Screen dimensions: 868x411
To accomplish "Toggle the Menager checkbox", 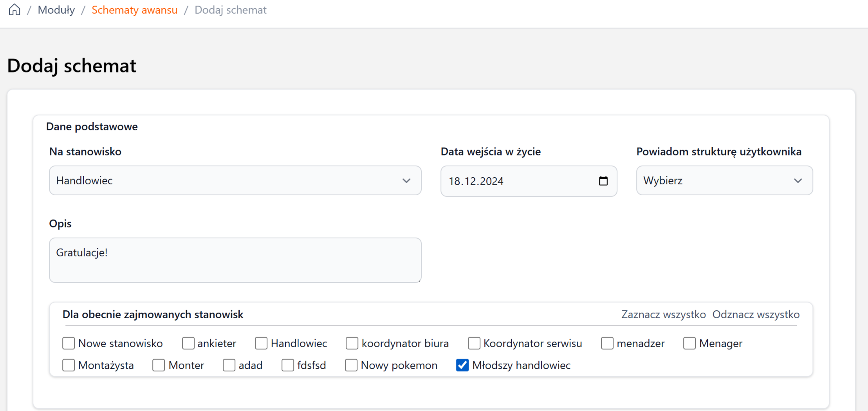I will pyautogui.click(x=689, y=343).
